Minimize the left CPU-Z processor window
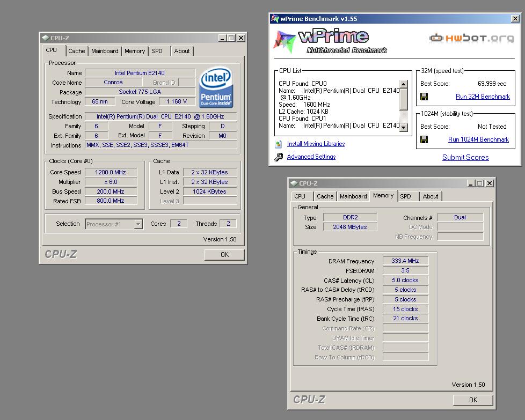 222,38
